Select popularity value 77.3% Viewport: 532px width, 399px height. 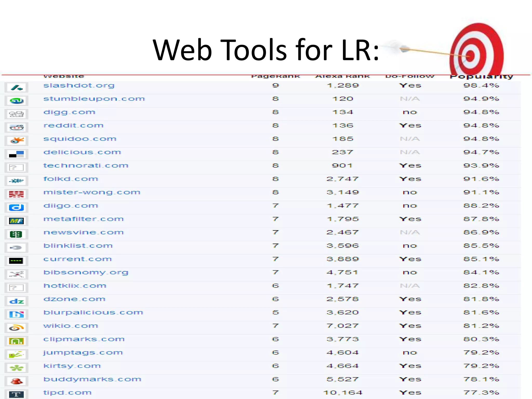[x=481, y=393]
